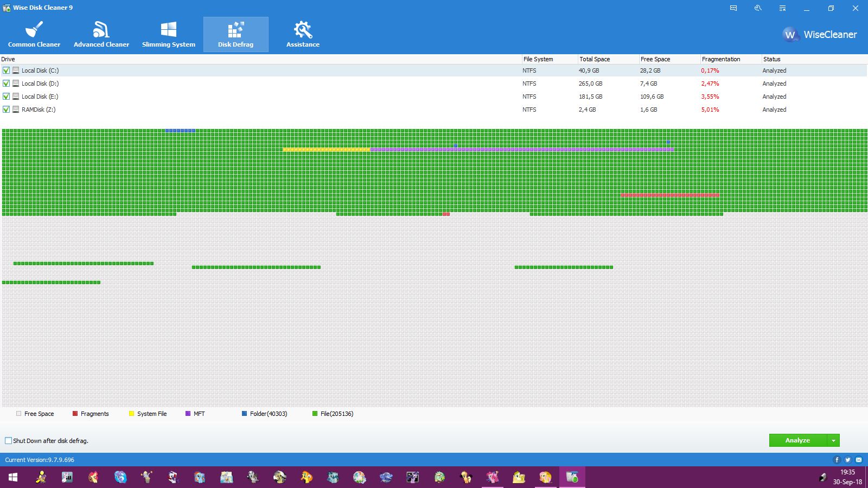The height and width of the screenshot is (488, 868).
Task: Go to the Slimming System tab
Action: (169, 35)
